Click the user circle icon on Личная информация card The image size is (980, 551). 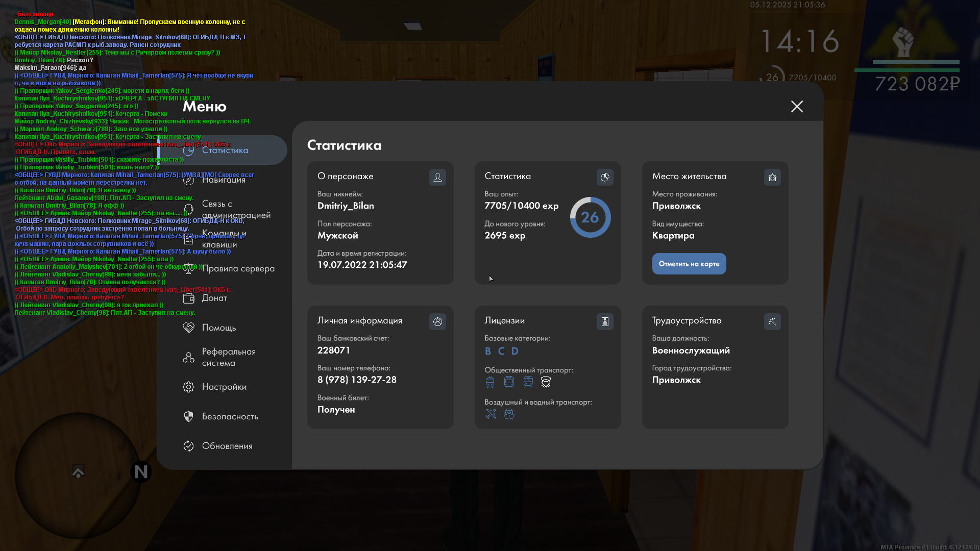click(x=437, y=321)
